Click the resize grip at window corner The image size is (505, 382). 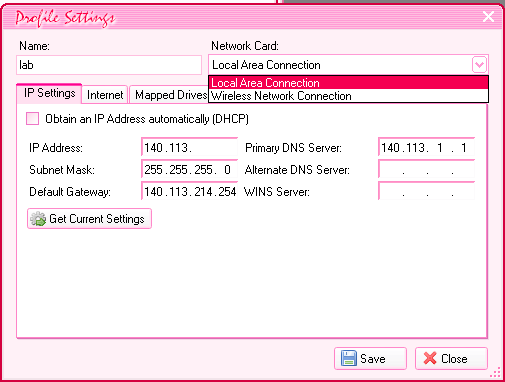pyautogui.click(x=497, y=372)
